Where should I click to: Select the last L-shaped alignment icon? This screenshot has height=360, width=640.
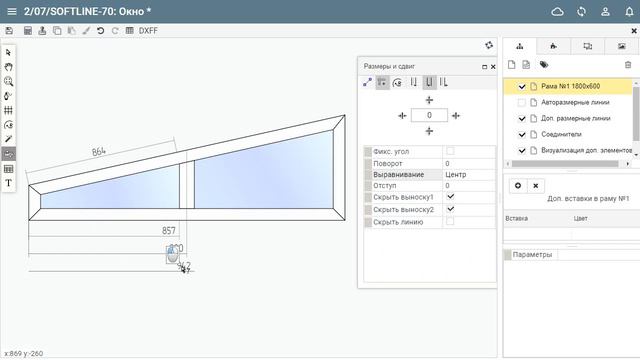click(x=444, y=82)
